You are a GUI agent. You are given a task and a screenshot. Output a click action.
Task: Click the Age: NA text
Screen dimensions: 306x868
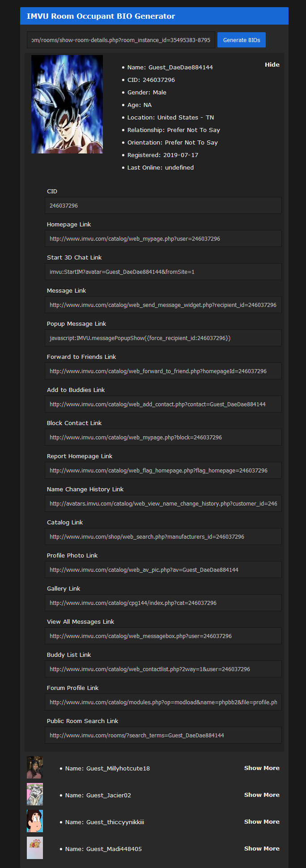click(x=140, y=105)
